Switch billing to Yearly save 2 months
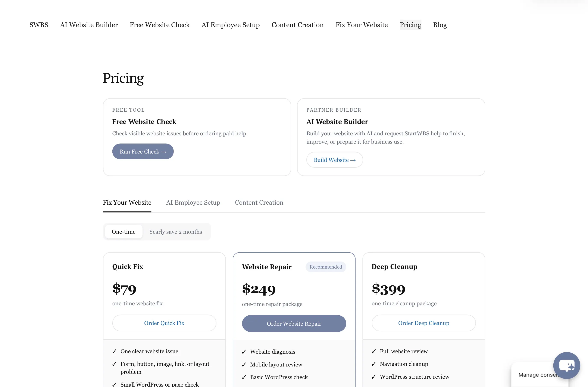This screenshot has width=588, height=387. coord(175,232)
